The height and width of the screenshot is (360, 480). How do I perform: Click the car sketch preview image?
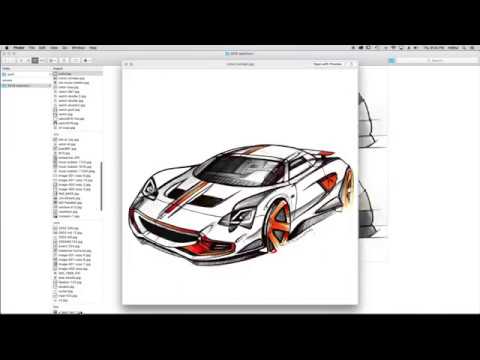[241, 205]
